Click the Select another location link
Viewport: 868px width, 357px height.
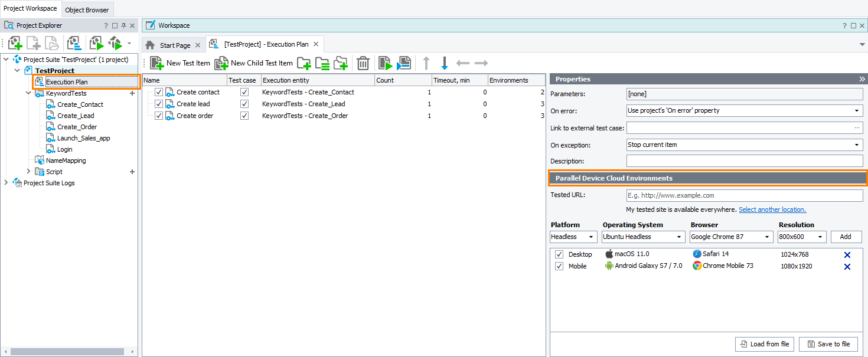(x=772, y=209)
